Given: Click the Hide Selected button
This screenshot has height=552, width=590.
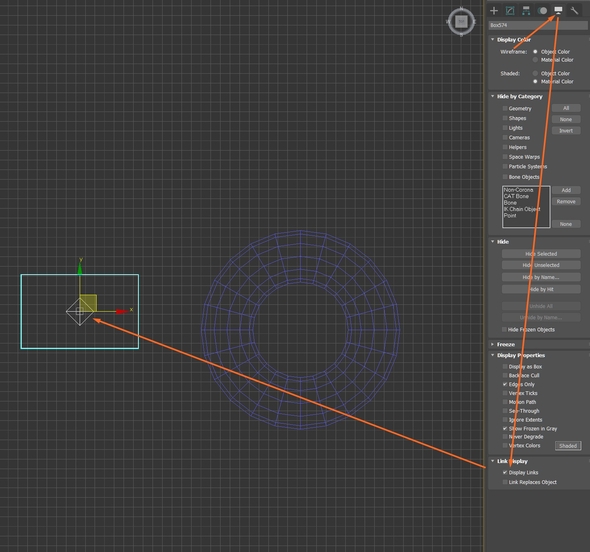Looking at the screenshot, I should click(x=541, y=254).
